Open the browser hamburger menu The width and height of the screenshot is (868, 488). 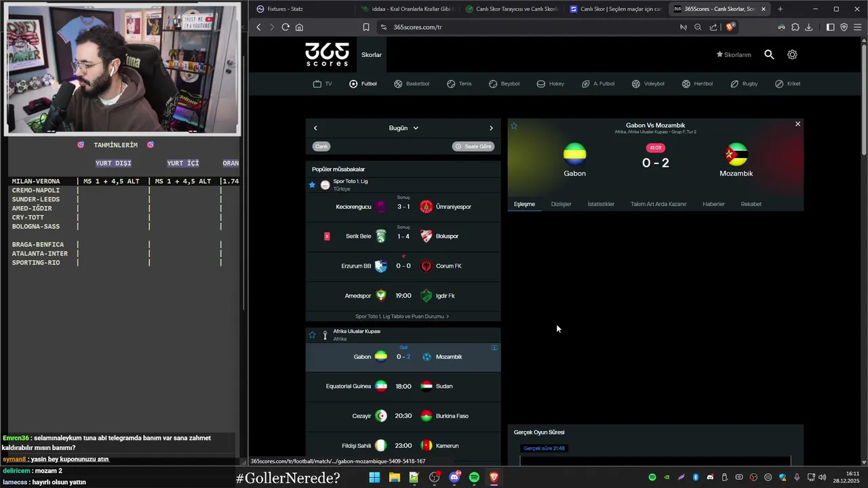pos(858,27)
